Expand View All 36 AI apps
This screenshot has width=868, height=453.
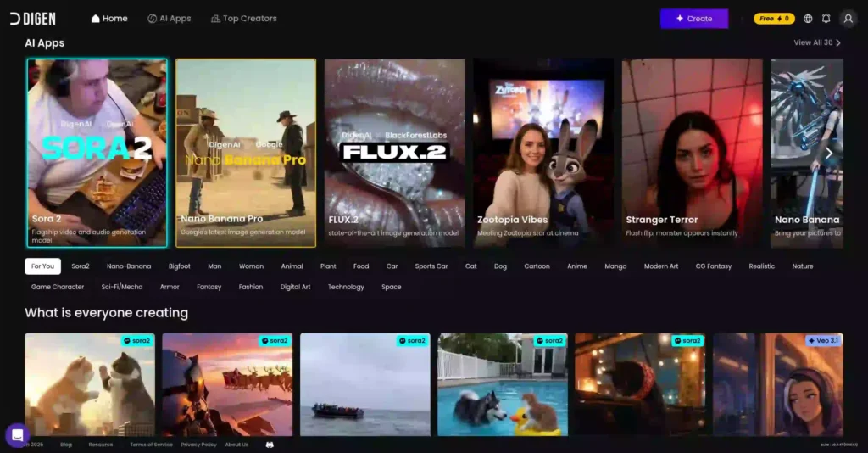coord(817,42)
